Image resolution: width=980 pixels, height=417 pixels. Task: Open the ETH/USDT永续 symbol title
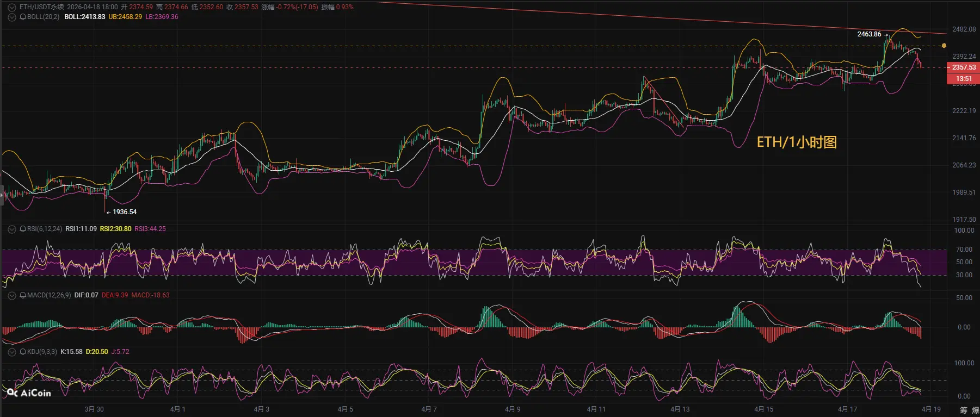pos(41,7)
